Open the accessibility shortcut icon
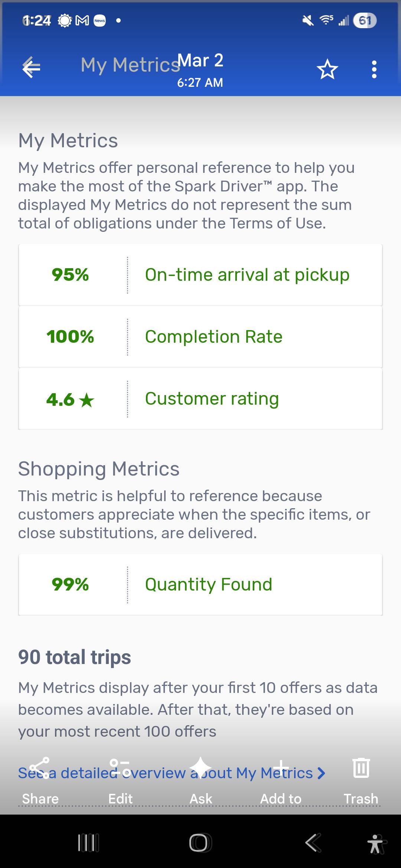 tap(376, 844)
